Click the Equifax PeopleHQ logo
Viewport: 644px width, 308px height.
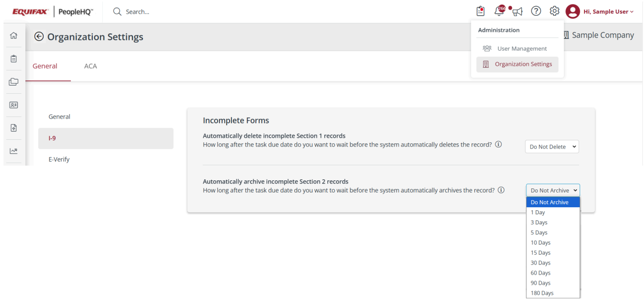pos(53,11)
